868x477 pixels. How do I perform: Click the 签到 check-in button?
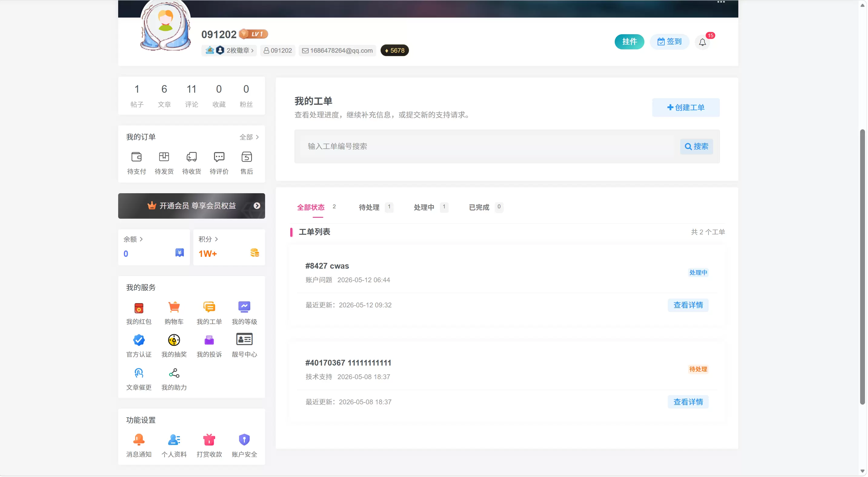pos(670,42)
